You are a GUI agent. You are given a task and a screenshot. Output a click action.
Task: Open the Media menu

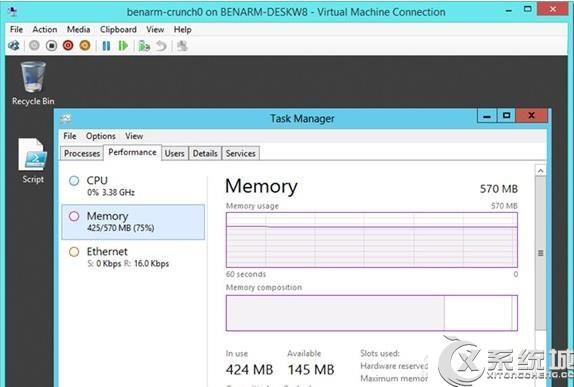click(x=78, y=29)
